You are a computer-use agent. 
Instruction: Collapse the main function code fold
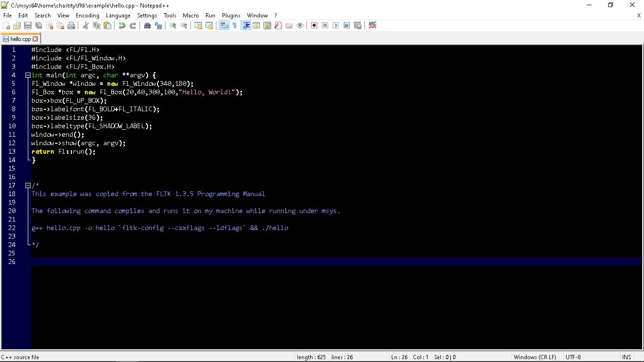(28, 75)
